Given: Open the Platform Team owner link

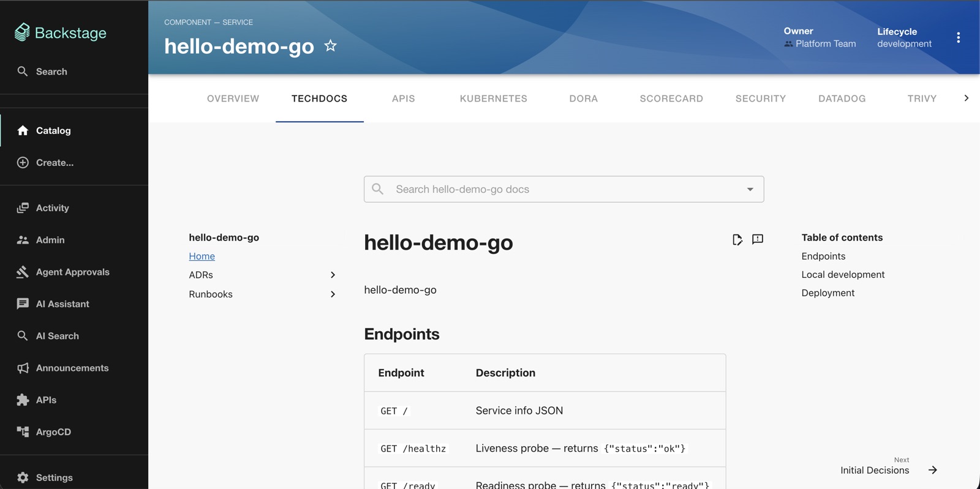Looking at the screenshot, I should pos(826,44).
